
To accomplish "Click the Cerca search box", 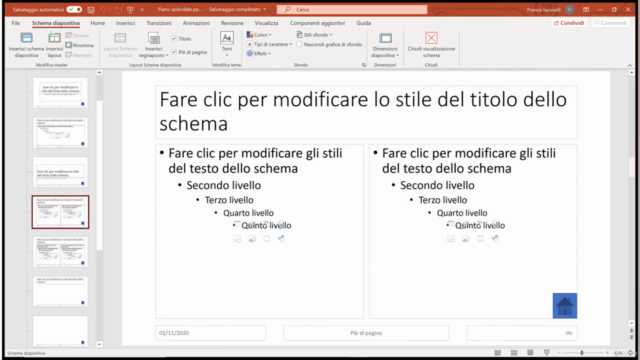I will click(x=352, y=9).
